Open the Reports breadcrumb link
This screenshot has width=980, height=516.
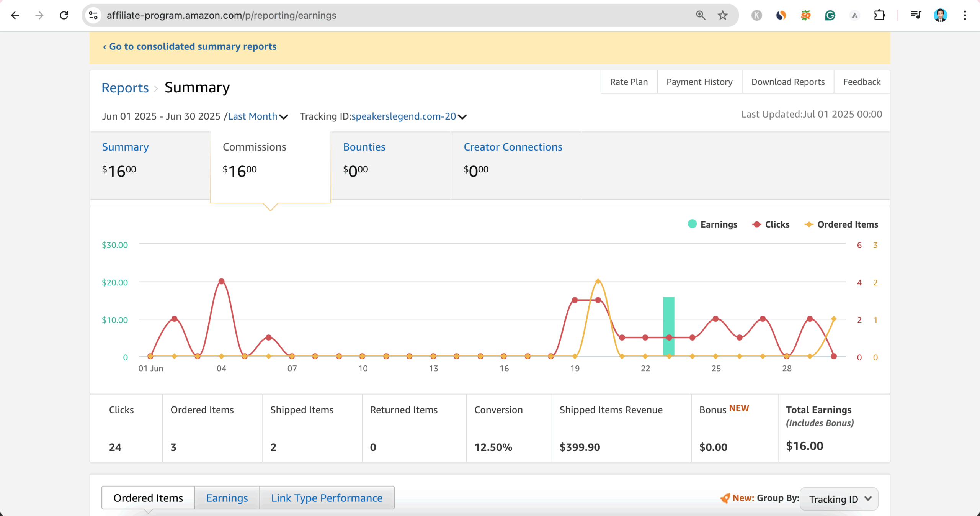click(x=125, y=88)
